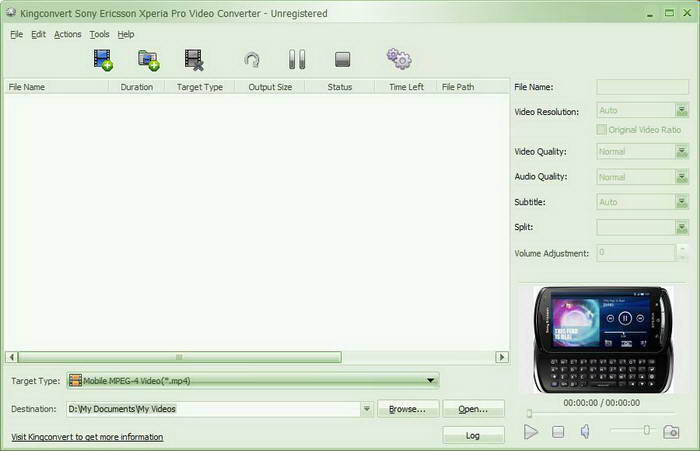Click the 00:00:00 / 00:00:00 time display
700x451 pixels.
coord(601,403)
